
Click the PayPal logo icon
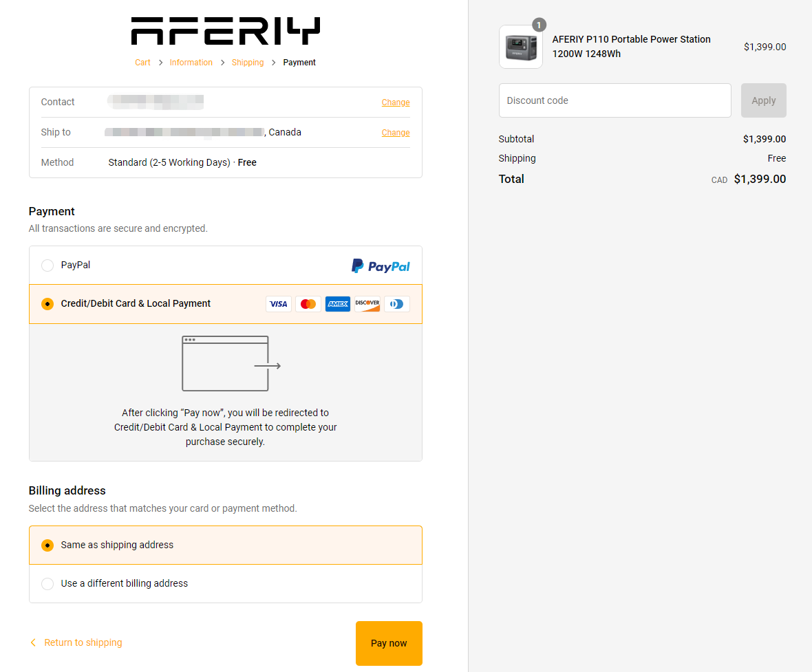tap(381, 266)
